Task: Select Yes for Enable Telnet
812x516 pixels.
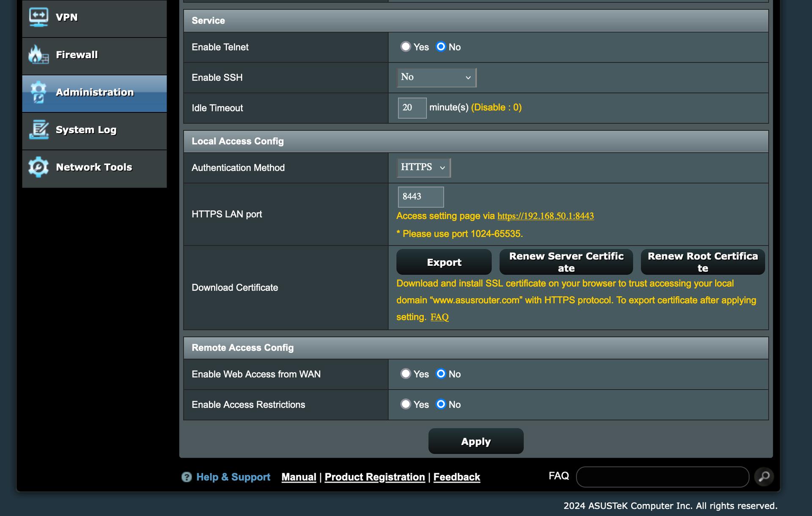Action: tap(406, 46)
